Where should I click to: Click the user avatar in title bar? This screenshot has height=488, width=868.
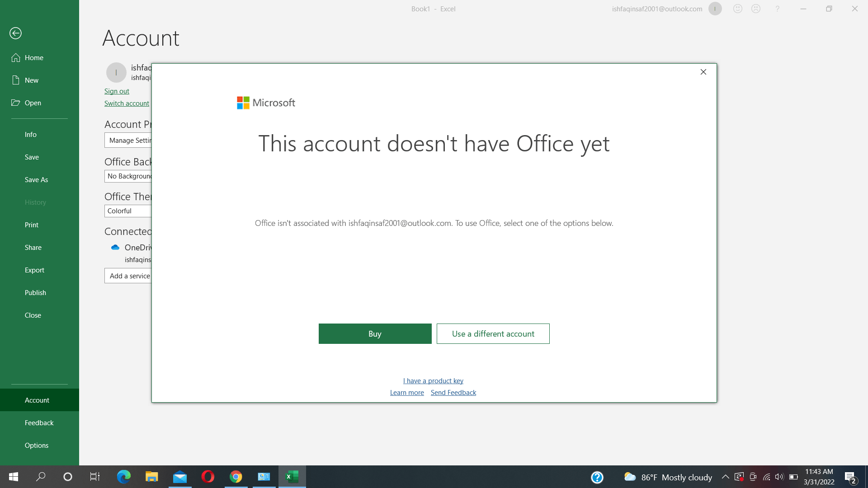point(715,9)
